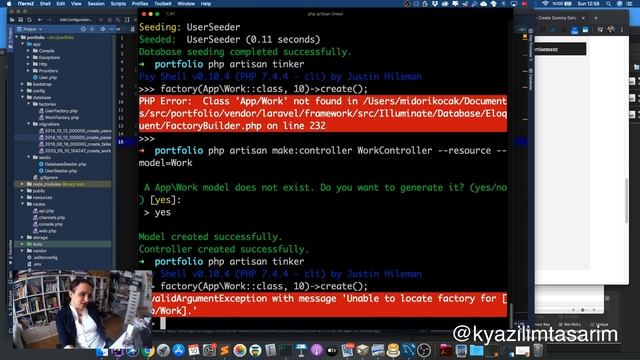Click the browser window vertical scrollbar
Screen dimensions: 640x360
(626, 200)
